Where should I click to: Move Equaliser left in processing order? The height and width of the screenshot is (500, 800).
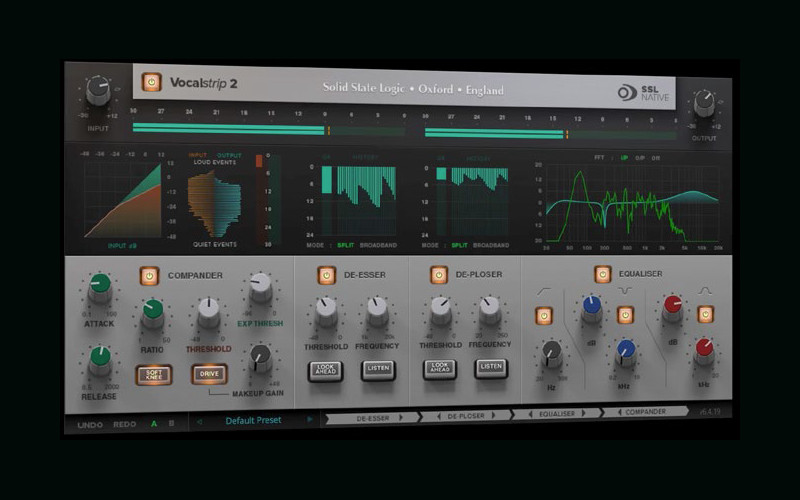coord(530,414)
